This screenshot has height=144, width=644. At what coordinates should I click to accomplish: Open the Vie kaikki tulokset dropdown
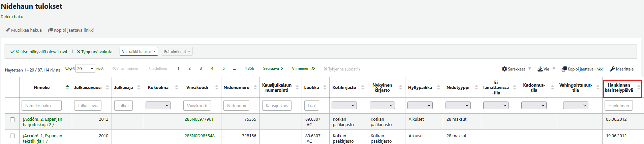tap(139, 52)
